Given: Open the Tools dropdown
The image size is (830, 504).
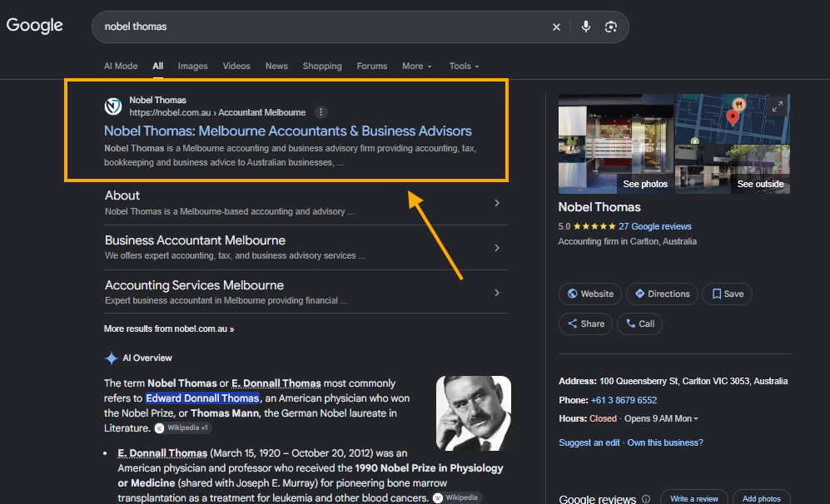Looking at the screenshot, I should (x=465, y=66).
